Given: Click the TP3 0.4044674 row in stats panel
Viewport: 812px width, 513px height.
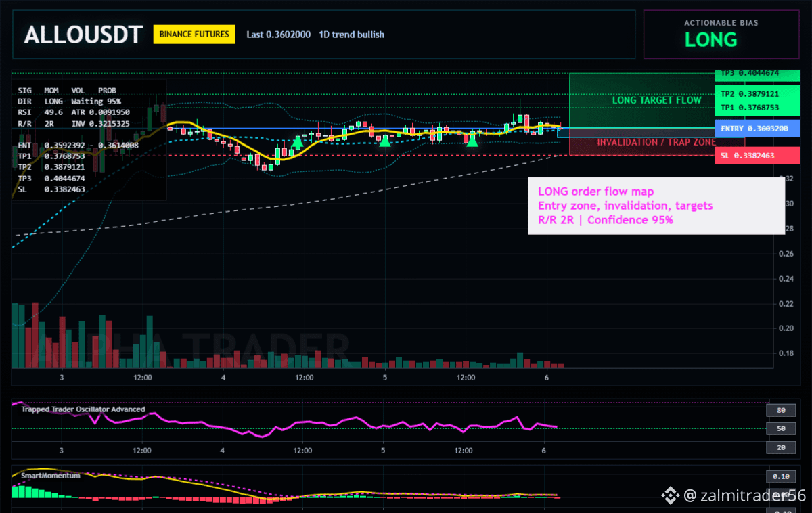Looking at the screenshot, I should 51,178.
